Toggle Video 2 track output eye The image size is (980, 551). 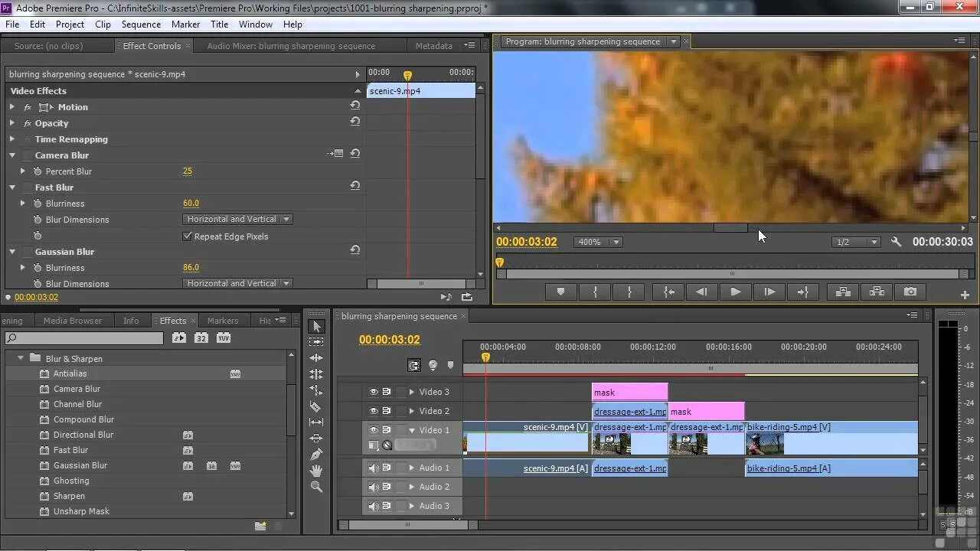(x=374, y=411)
